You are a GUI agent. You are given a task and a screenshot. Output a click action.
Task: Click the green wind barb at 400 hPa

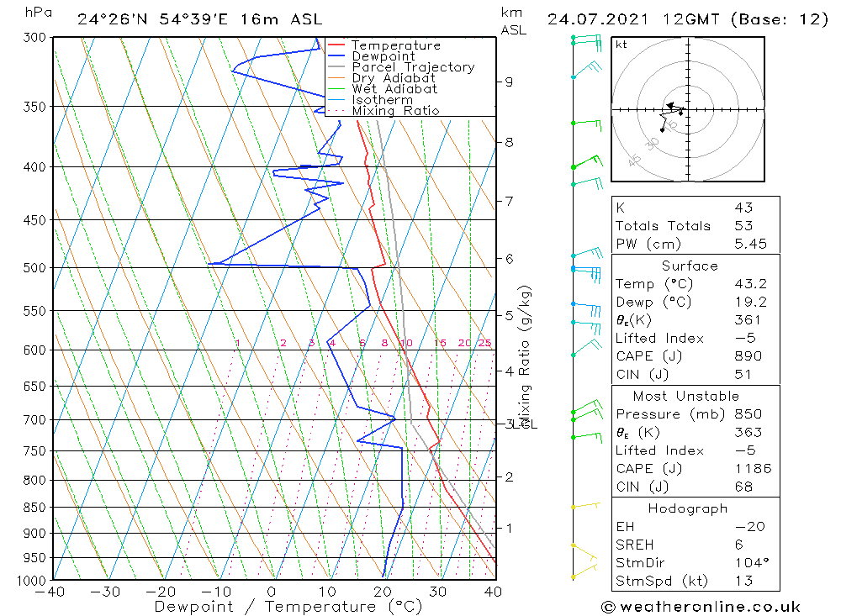pyautogui.click(x=587, y=161)
